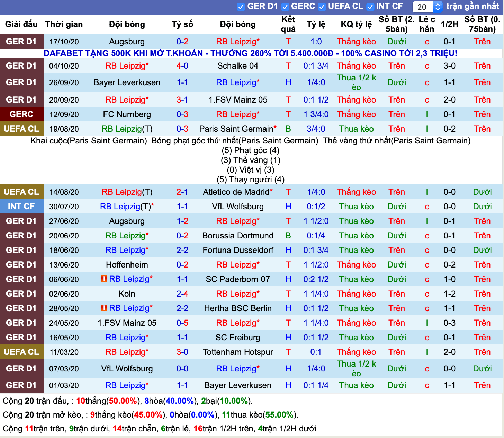Screen dimensions: 504x438
Task: Click 'Dưới' in last column of 14/08/20
Action: click(482, 192)
